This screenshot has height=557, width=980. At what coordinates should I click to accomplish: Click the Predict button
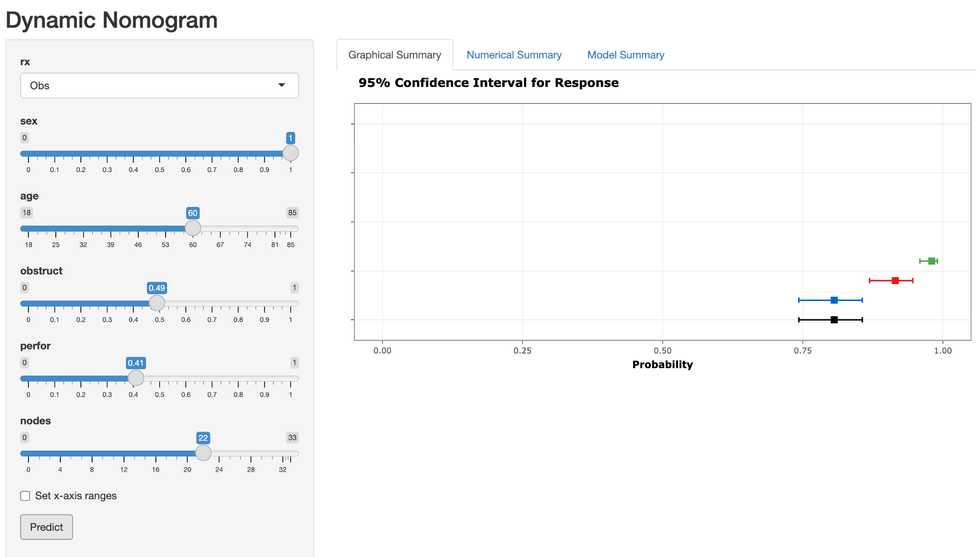pos(47,527)
